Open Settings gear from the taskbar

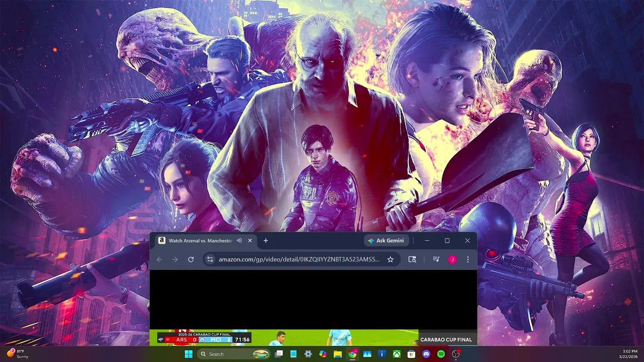[308, 354]
